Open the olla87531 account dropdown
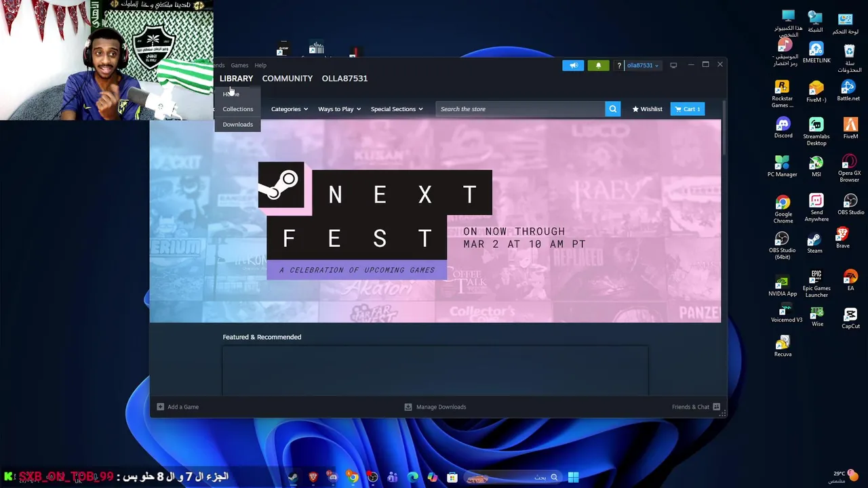 [x=642, y=65]
